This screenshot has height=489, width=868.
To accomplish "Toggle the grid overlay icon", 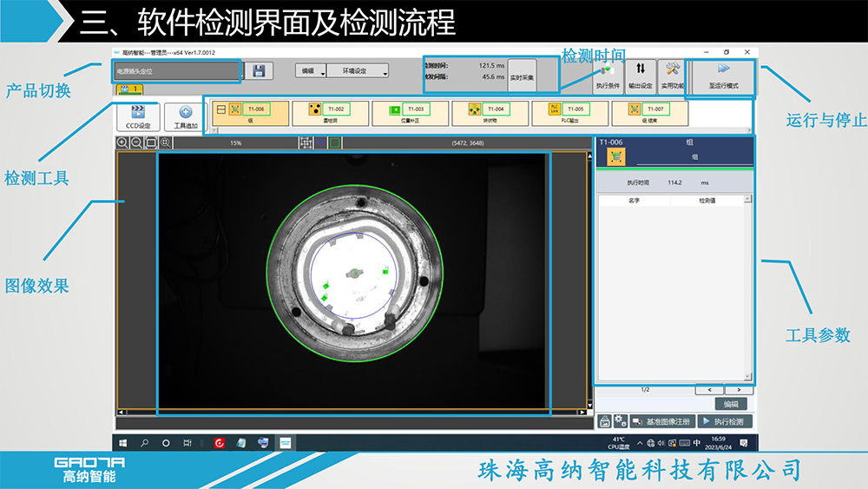I will pyautogui.click(x=306, y=143).
